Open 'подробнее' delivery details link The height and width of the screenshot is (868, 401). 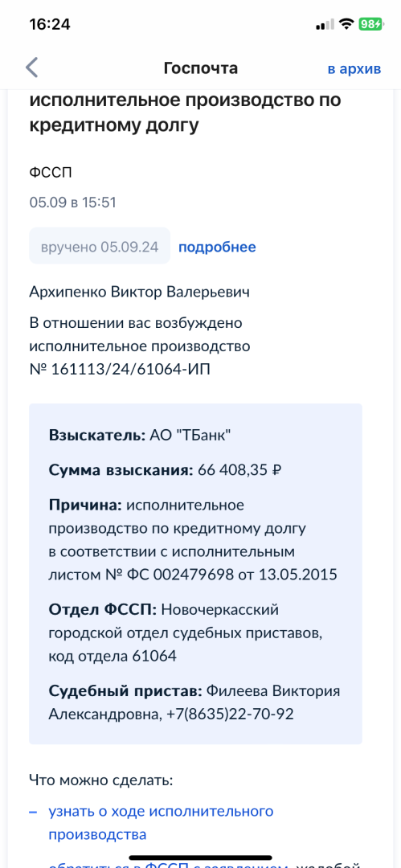(217, 247)
